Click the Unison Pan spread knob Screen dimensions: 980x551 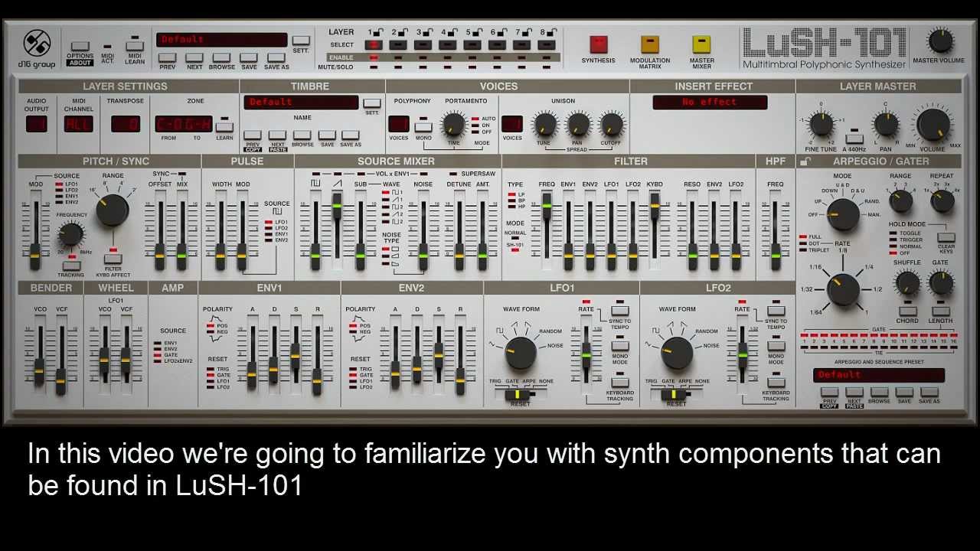click(x=579, y=124)
